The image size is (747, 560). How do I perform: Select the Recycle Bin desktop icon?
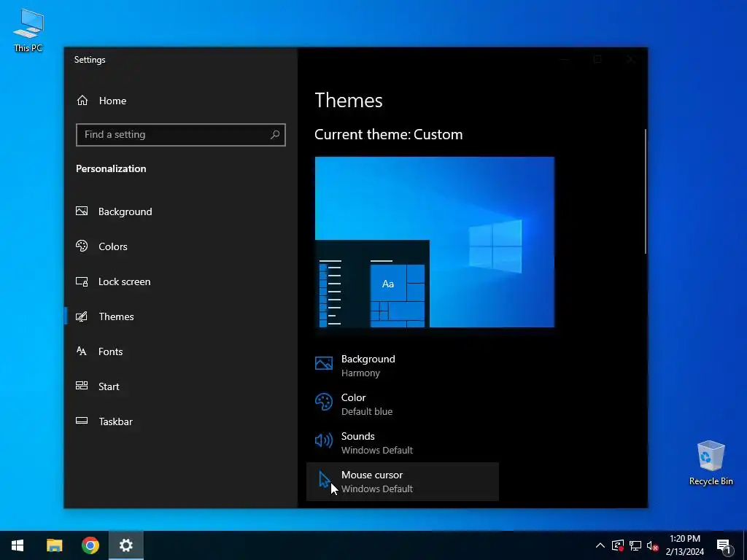(x=711, y=463)
